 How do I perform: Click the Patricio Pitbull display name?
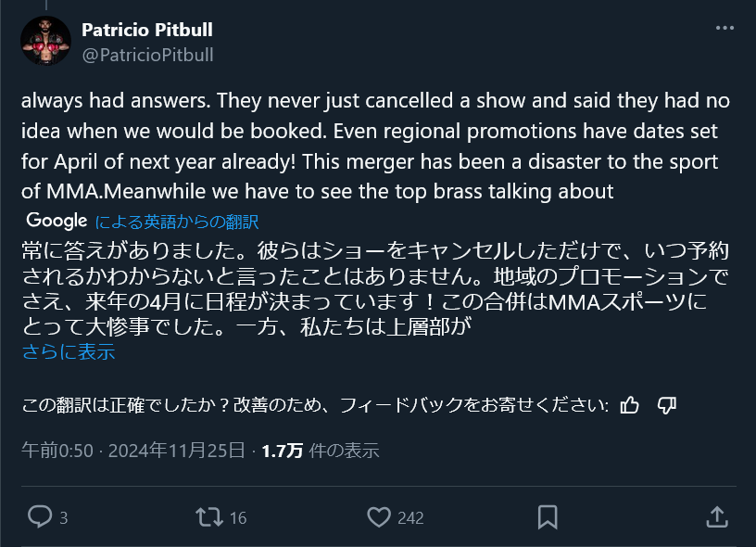coord(147,30)
